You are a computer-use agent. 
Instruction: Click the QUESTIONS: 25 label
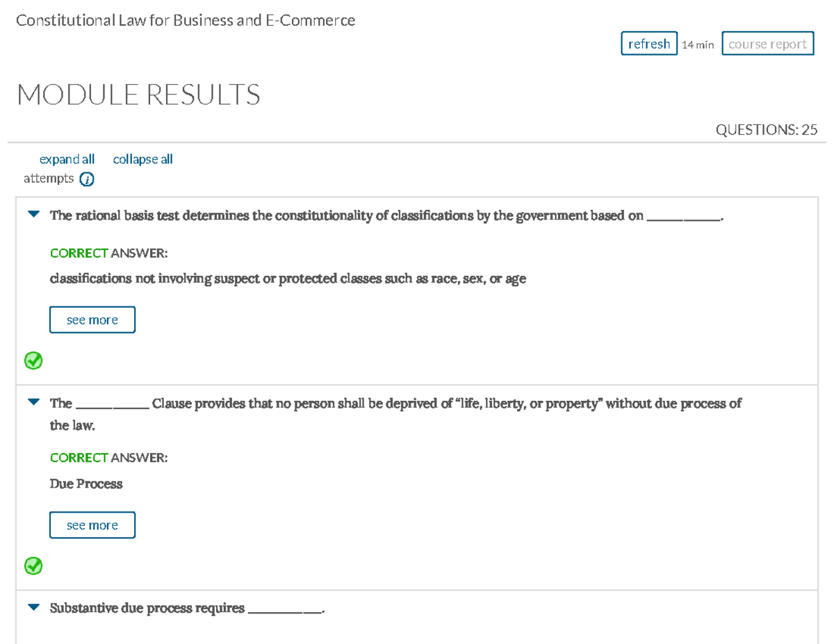[767, 129]
